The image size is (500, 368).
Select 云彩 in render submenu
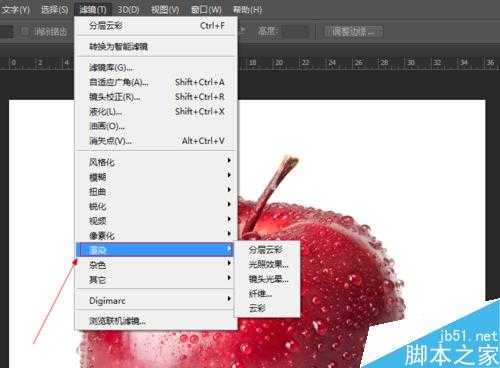pos(267,308)
